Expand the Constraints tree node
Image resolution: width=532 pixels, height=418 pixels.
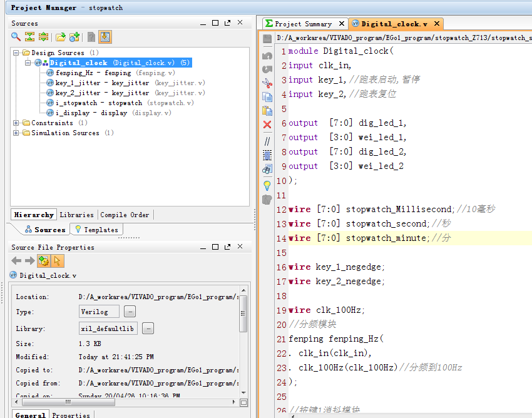click(x=15, y=123)
